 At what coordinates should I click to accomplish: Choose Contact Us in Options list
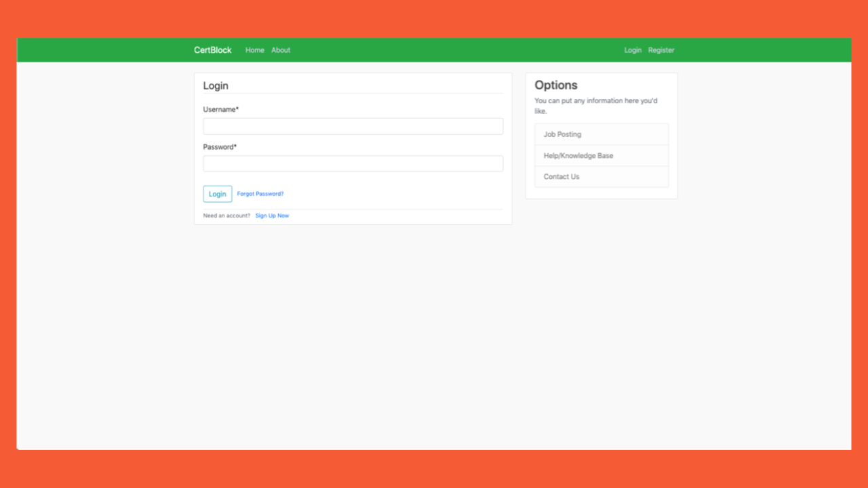pyautogui.click(x=601, y=176)
